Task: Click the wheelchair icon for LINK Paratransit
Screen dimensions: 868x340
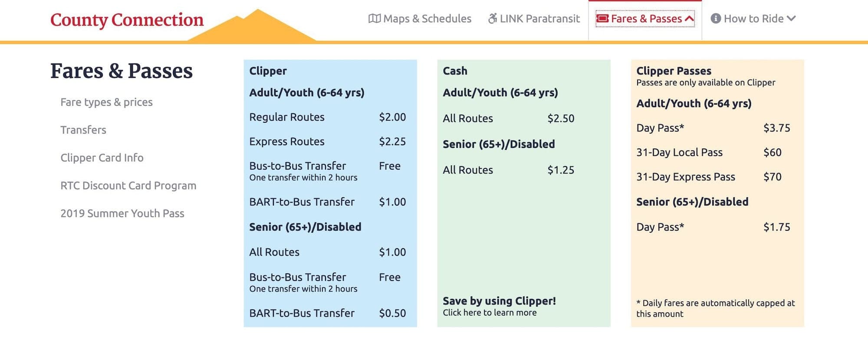Action: tap(492, 19)
